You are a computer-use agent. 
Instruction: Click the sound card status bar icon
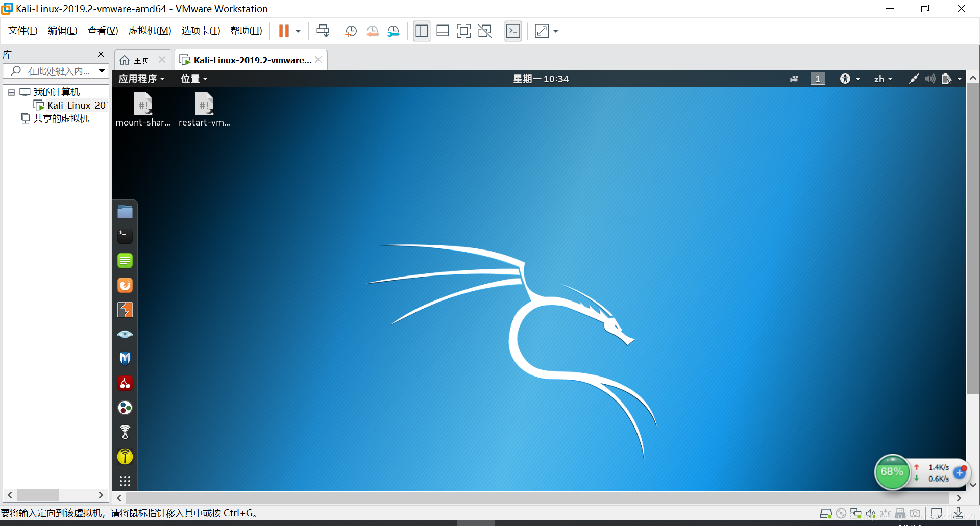[x=871, y=514]
